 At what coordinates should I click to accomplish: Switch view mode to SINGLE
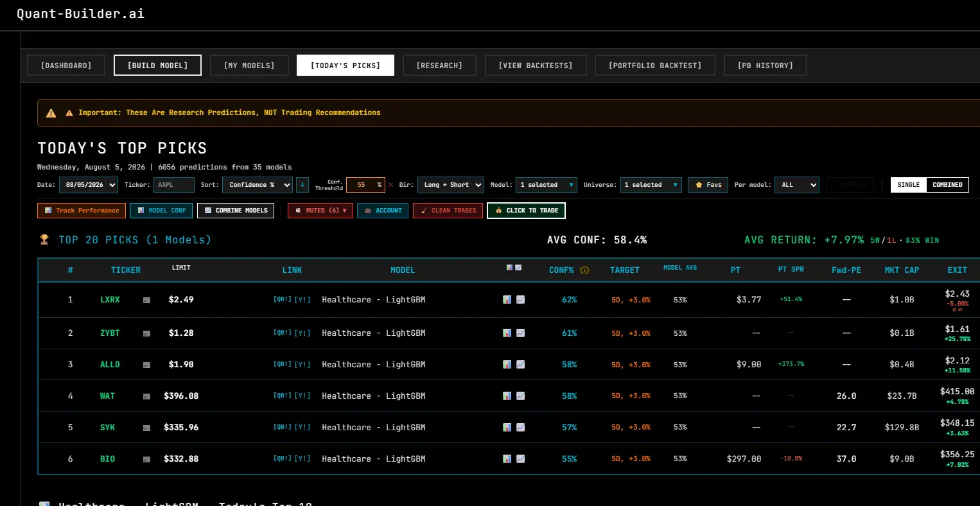coord(909,185)
